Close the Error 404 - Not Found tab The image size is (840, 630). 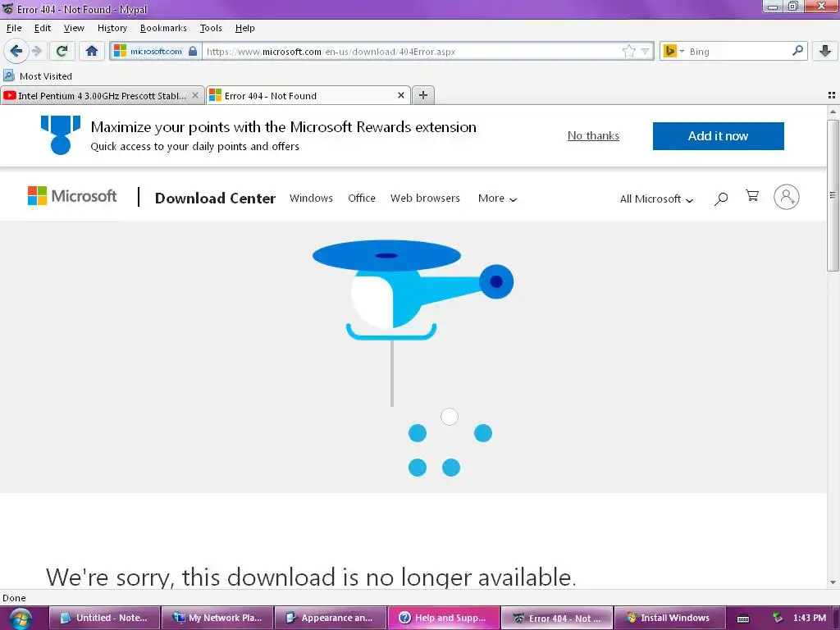tap(400, 95)
